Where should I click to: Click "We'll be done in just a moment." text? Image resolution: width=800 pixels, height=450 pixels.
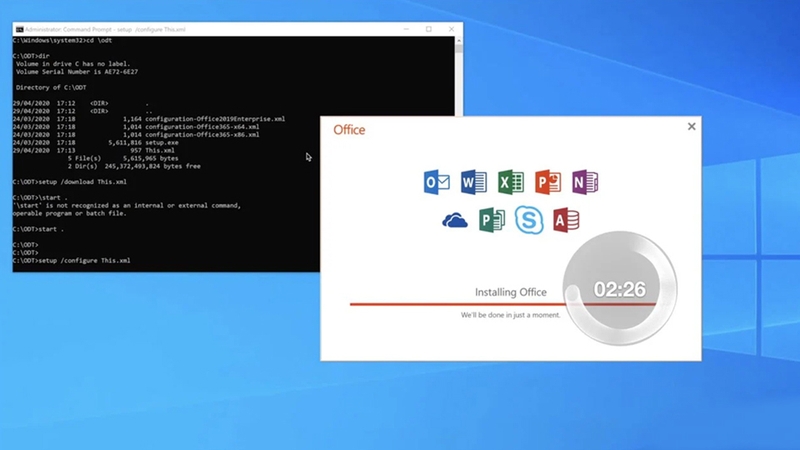click(x=510, y=315)
